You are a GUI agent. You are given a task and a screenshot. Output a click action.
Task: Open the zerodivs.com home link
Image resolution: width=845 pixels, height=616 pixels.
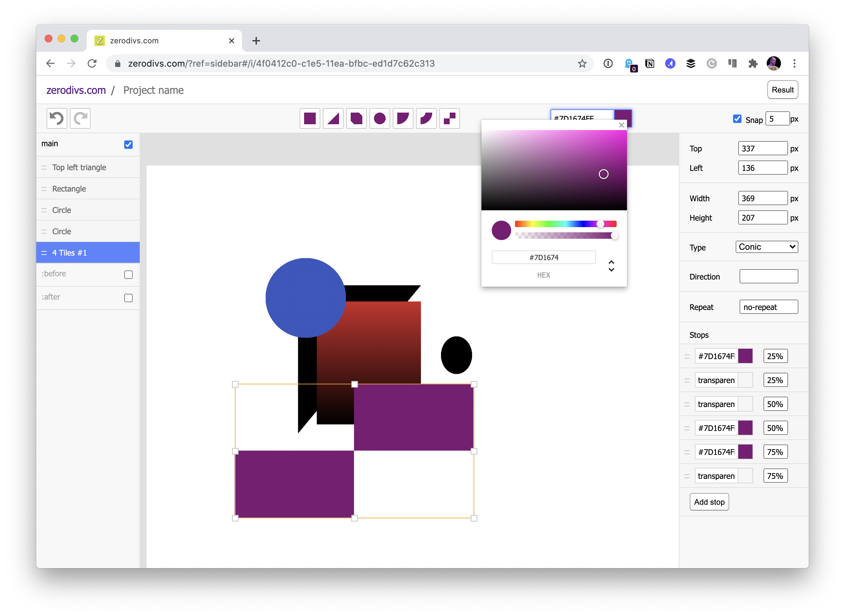click(76, 90)
